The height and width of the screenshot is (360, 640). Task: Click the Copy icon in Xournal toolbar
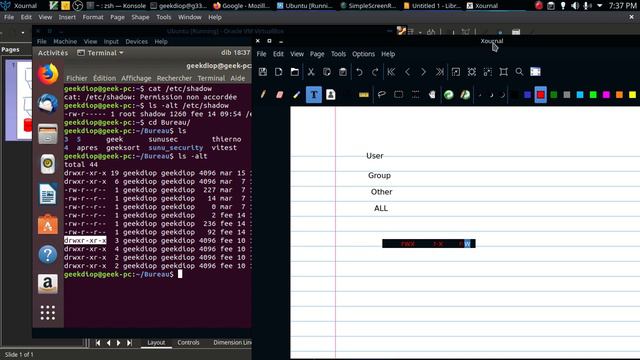pos(327,72)
